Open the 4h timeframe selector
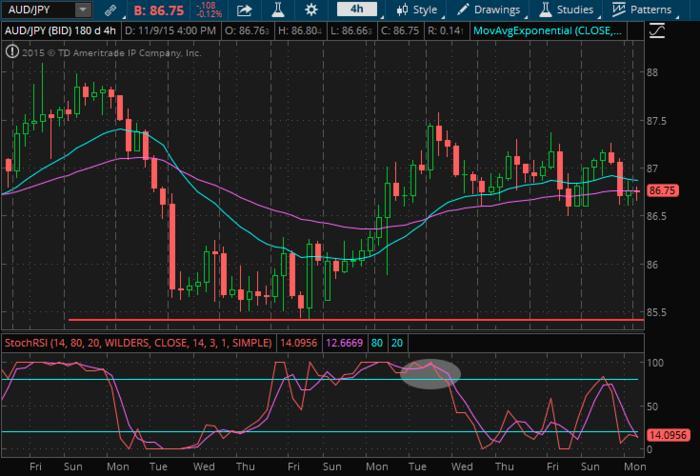700x476 pixels. coord(357,9)
